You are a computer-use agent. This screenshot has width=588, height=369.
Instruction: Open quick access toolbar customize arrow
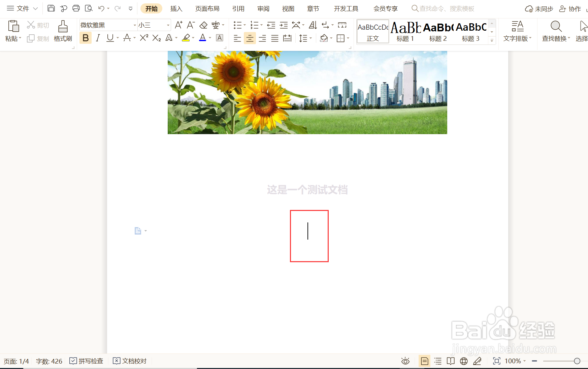[131, 8]
